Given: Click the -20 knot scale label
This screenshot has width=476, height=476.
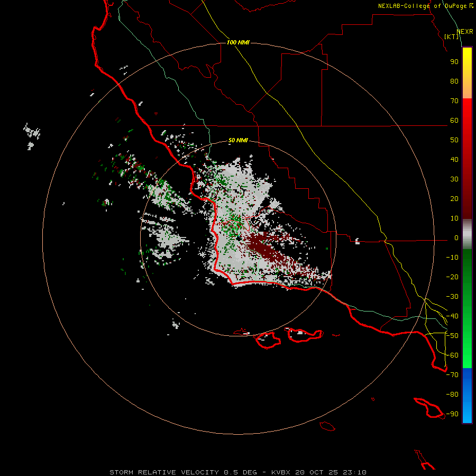Looking at the screenshot, I should point(452,277).
